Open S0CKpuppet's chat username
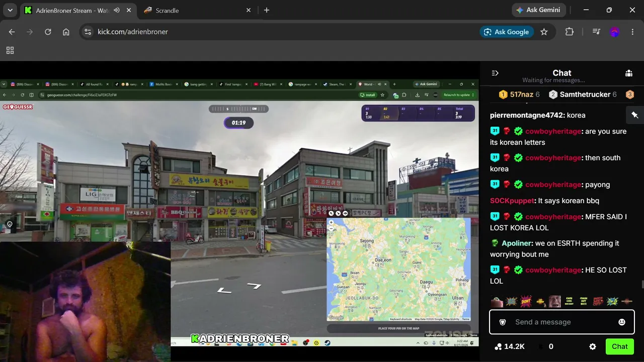Screen dimensions: 644x362 pyautogui.click(x=512, y=201)
